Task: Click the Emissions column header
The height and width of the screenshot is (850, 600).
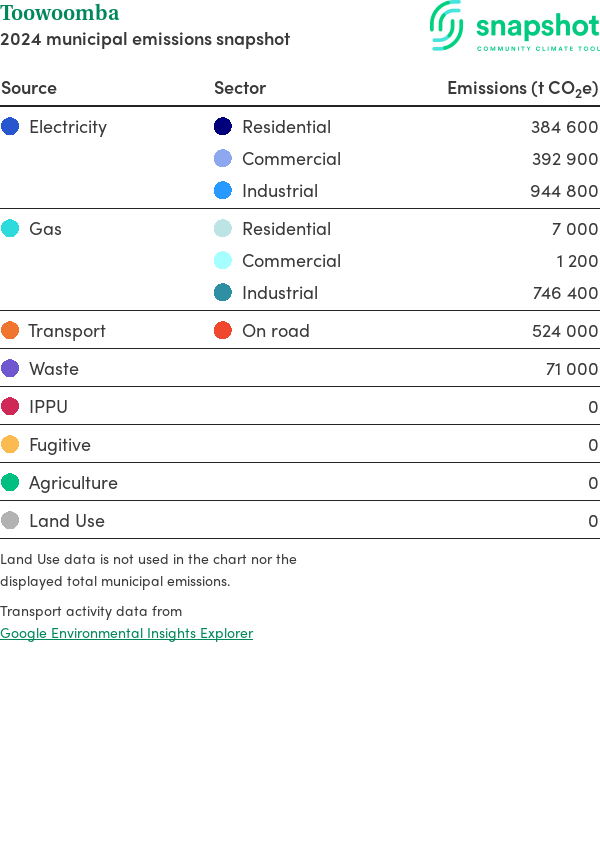Action: [x=522, y=88]
